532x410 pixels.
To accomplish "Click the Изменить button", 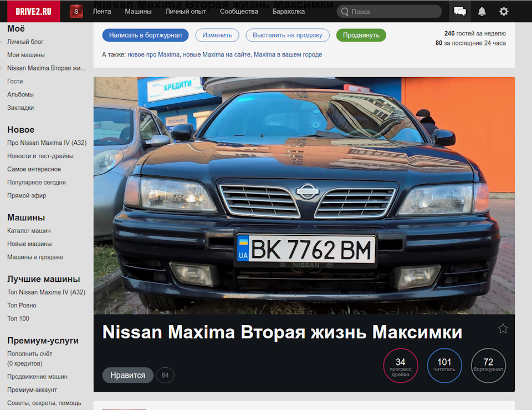I will click(x=217, y=36).
